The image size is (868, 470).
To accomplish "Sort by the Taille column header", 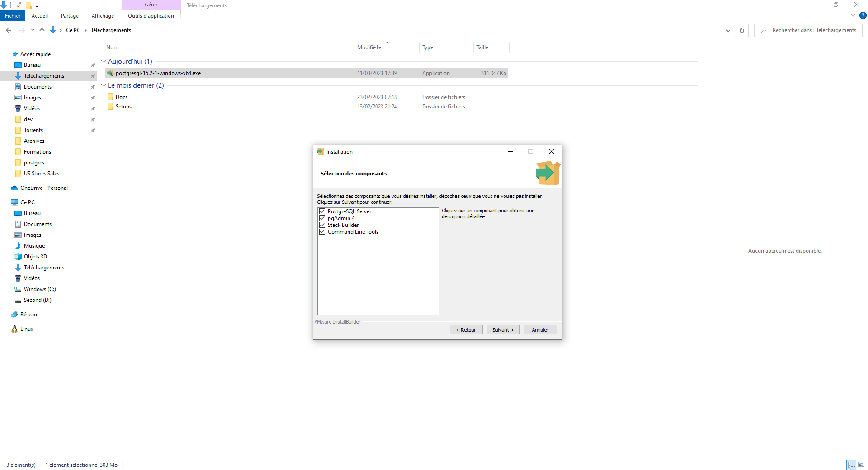I will click(482, 47).
